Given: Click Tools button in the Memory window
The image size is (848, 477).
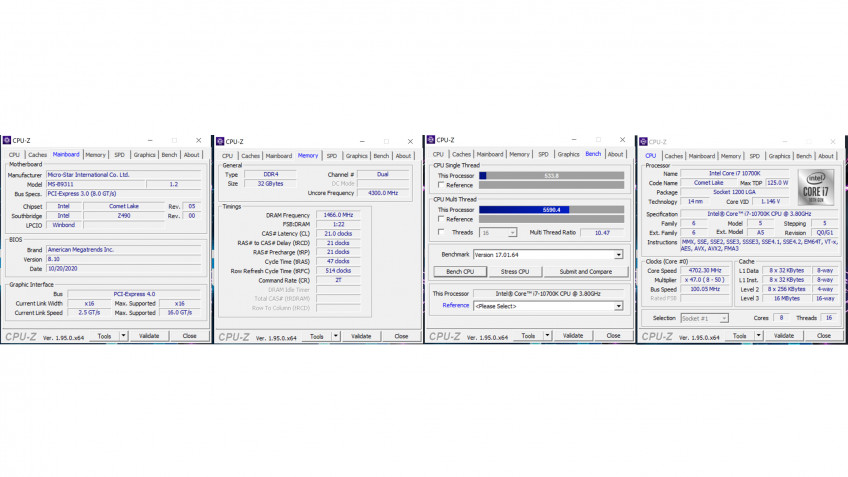Looking at the screenshot, I should pyautogui.click(x=317, y=336).
